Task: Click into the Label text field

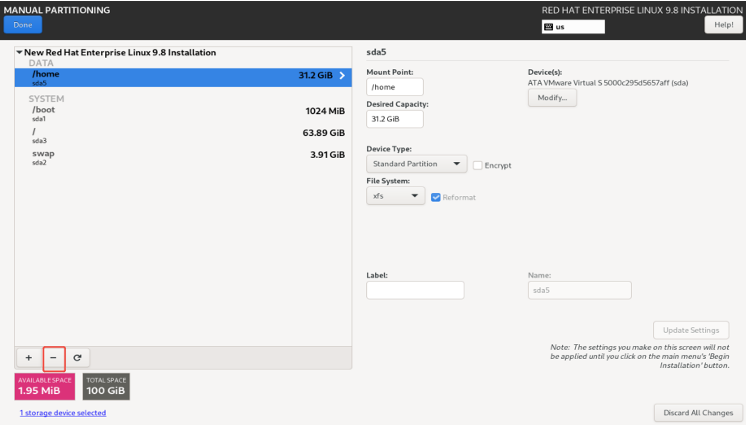Action: (415, 290)
